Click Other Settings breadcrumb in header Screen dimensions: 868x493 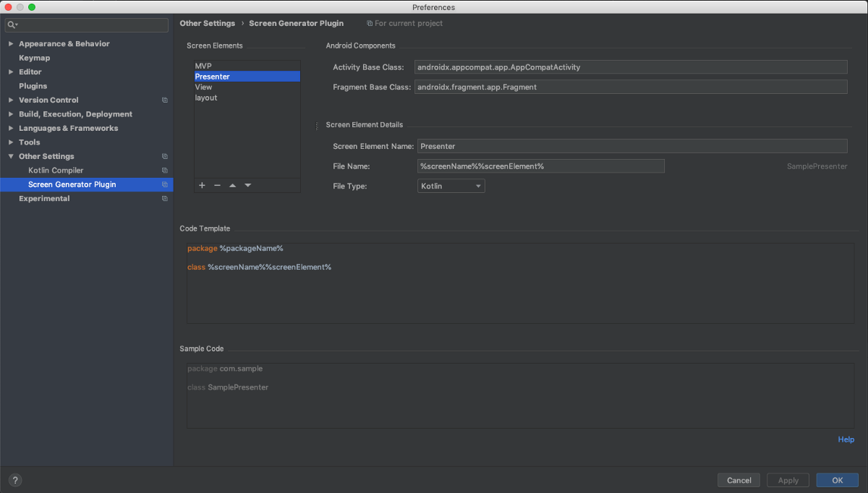(208, 23)
